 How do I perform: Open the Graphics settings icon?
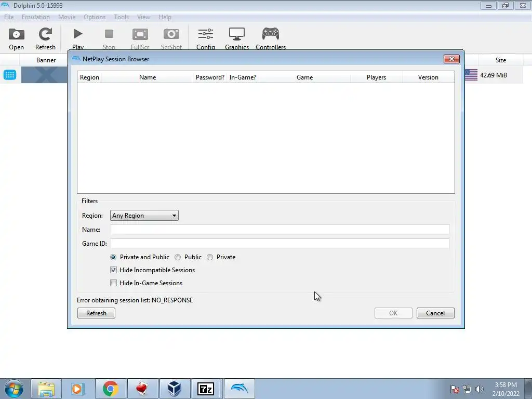click(x=237, y=38)
